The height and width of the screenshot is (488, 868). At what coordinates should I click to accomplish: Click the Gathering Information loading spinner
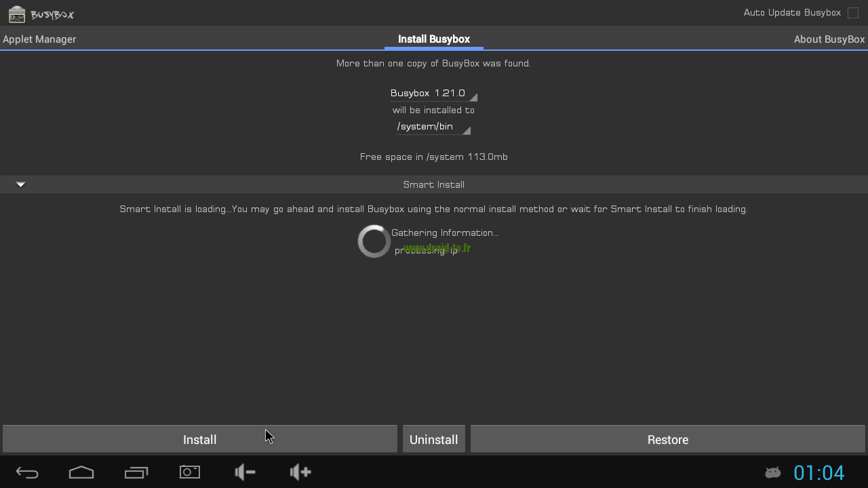coord(374,241)
